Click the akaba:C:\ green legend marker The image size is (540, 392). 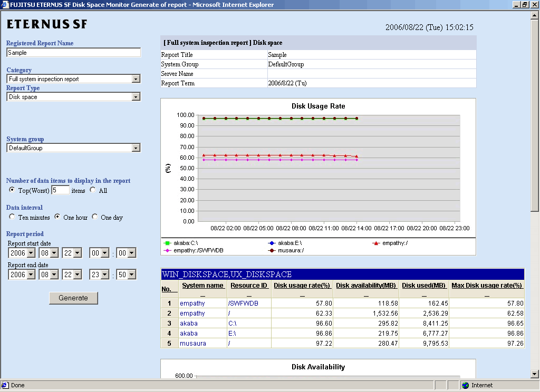(x=167, y=243)
